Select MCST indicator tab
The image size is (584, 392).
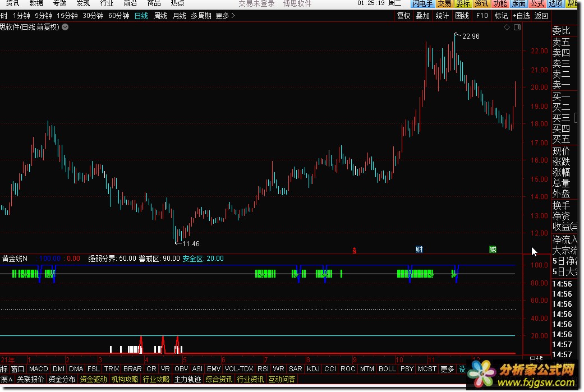427,369
